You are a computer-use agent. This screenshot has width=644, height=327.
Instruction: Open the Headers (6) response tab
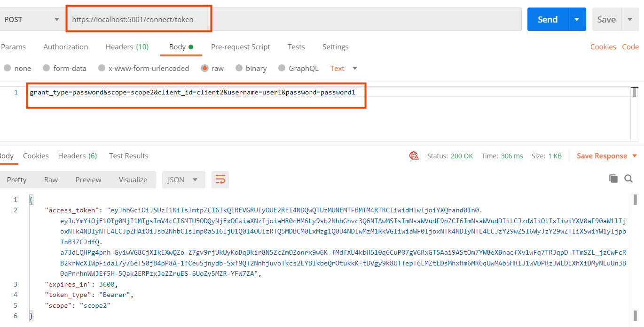pos(77,156)
